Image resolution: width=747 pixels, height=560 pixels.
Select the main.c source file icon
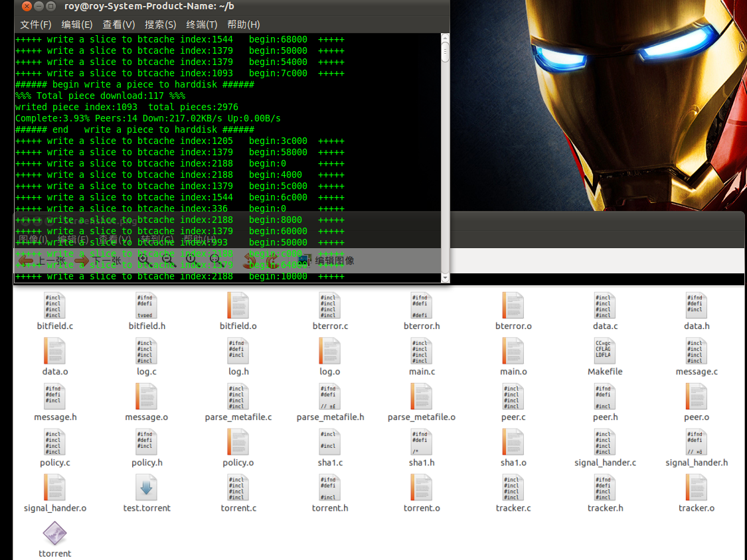click(422, 351)
